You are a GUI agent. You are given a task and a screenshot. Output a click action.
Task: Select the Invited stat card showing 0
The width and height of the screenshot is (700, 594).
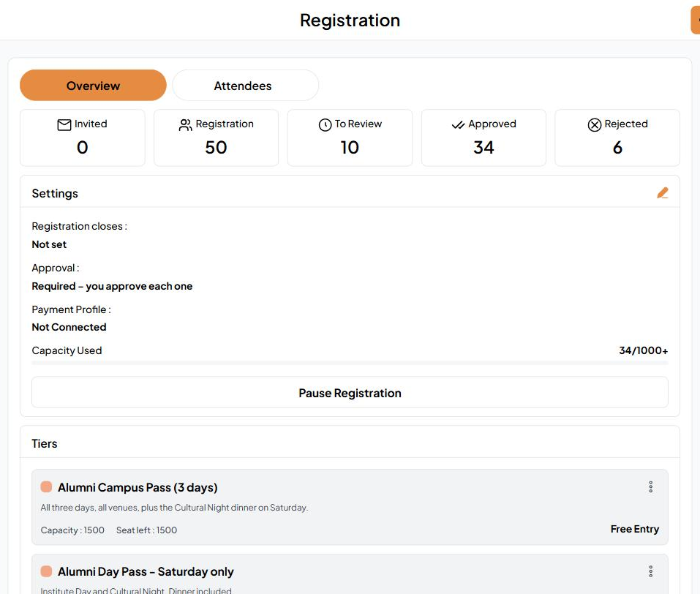[83, 138]
